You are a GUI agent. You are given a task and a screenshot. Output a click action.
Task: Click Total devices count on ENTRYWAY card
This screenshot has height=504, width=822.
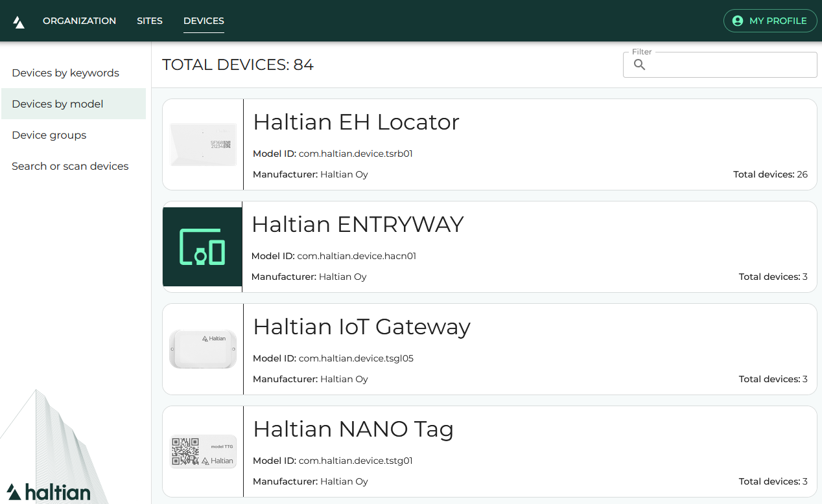(x=773, y=277)
